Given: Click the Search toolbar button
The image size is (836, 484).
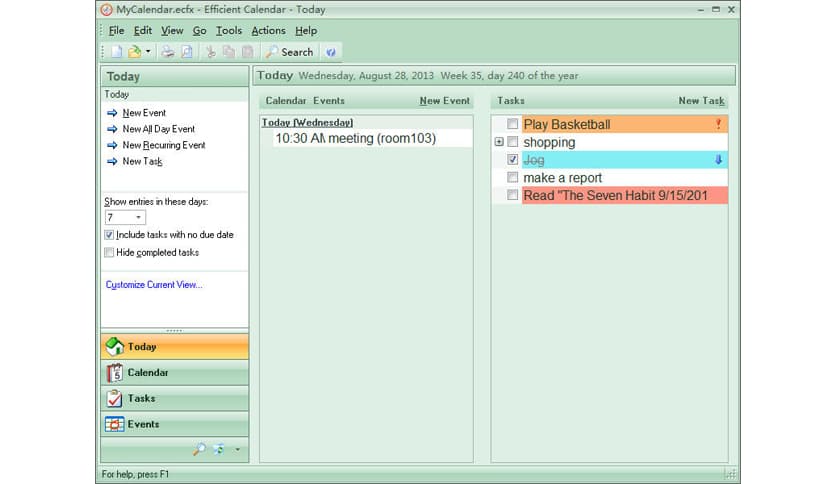Looking at the screenshot, I should coord(290,52).
